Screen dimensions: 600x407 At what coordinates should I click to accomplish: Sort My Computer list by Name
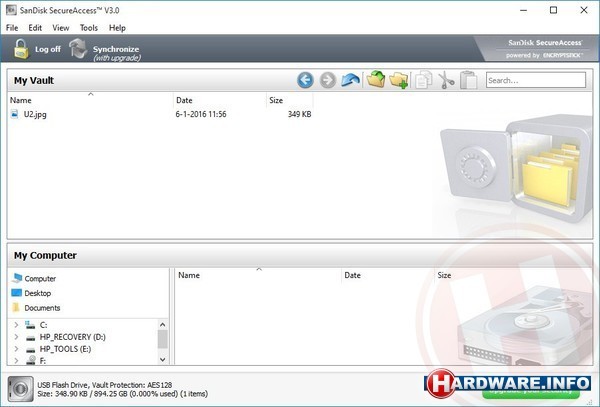[x=258, y=275]
